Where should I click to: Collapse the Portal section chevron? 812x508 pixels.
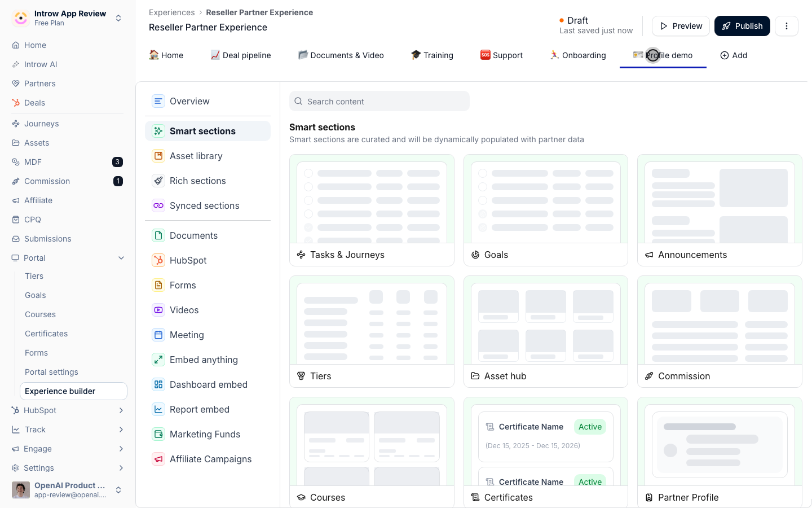[121, 258]
